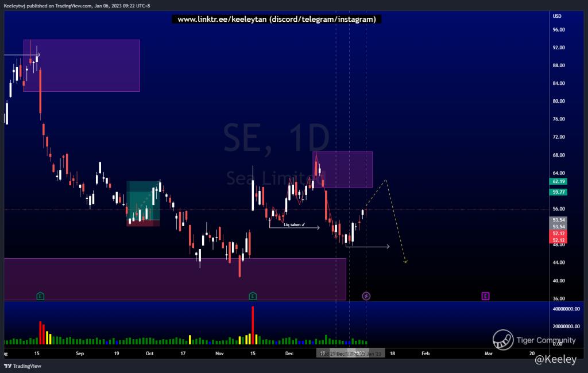Click the 40.00 price axis label
This screenshot has width=588, height=373.
click(x=558, y=281)
